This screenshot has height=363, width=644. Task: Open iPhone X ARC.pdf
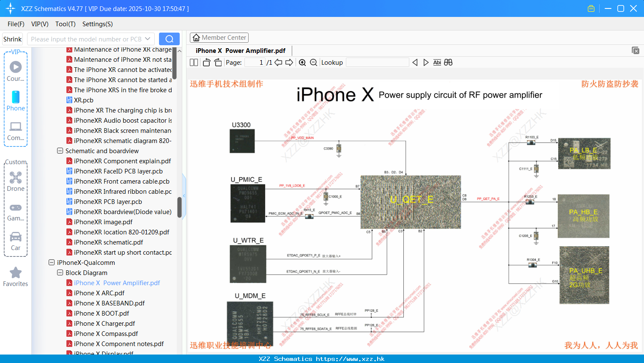click(x=99, y=293)
